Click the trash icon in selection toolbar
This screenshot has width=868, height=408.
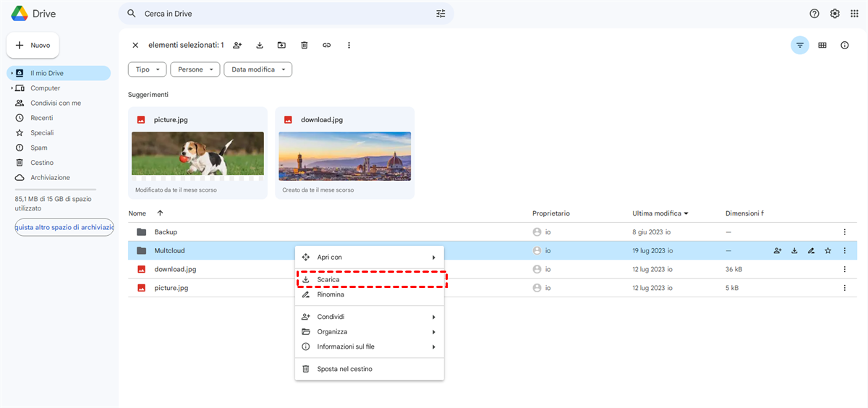304,45
